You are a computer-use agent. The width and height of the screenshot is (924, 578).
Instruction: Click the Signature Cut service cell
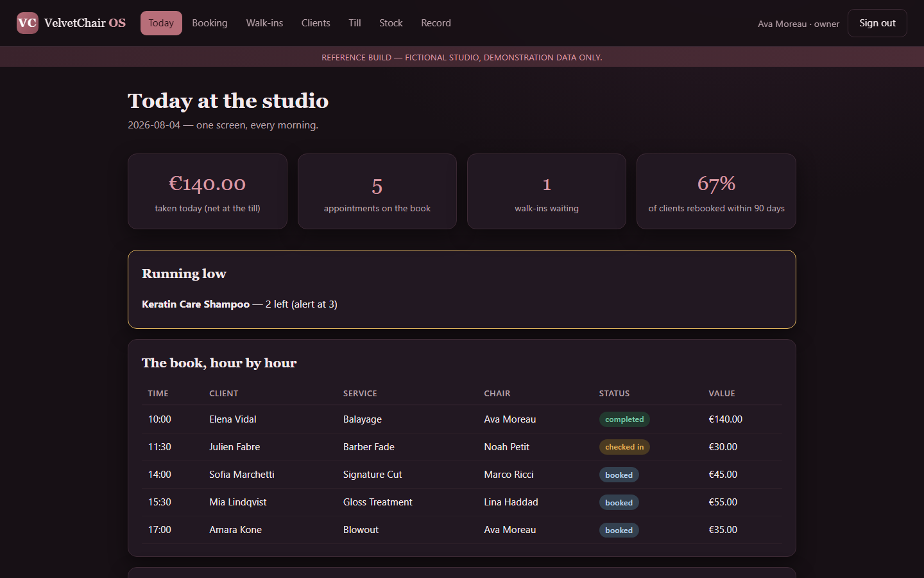373,475
